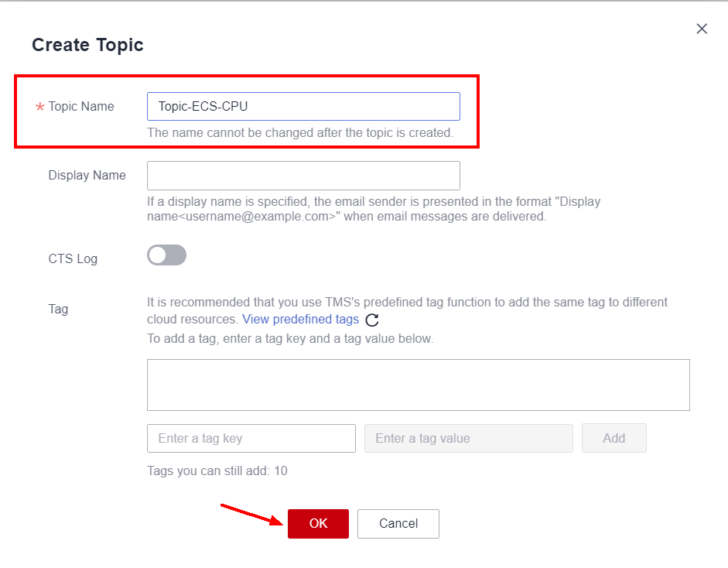
Task: Click the "Tags you can still add" text
Action: (x=217, y=470)
